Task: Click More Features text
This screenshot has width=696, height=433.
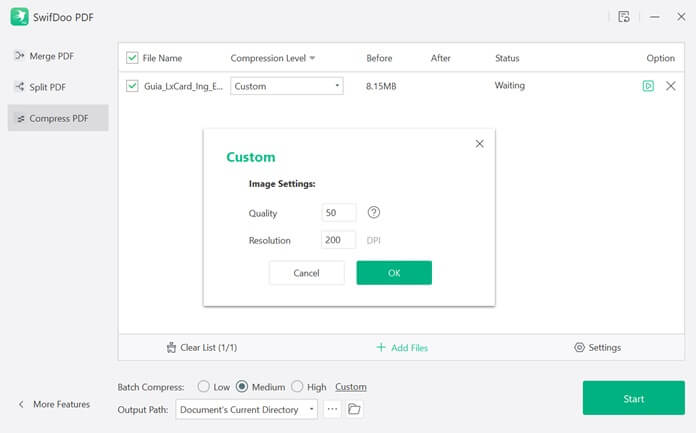Action: pyautogui.click(x=62, y=404)
